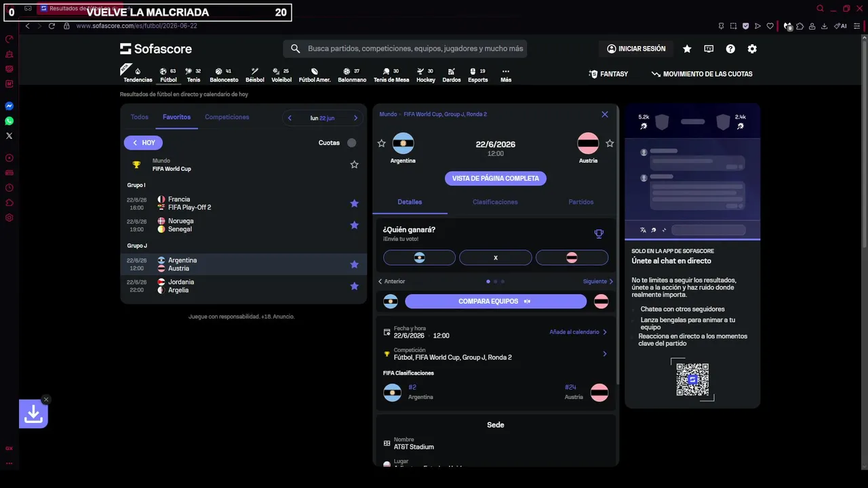Viewport: 868px width, 488px height.
Task: Select the Todos tab
Action: pos(139,117)
